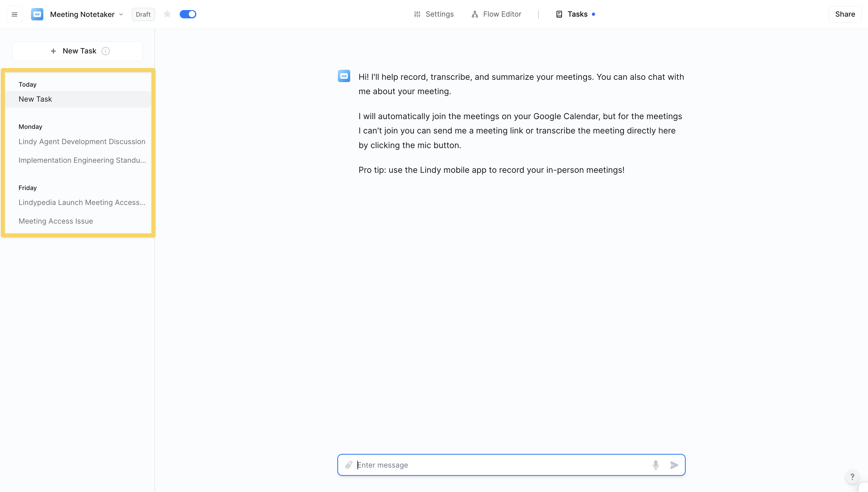Open the help question mark button
Screen dimensions: 868x492
click(852, 477)
